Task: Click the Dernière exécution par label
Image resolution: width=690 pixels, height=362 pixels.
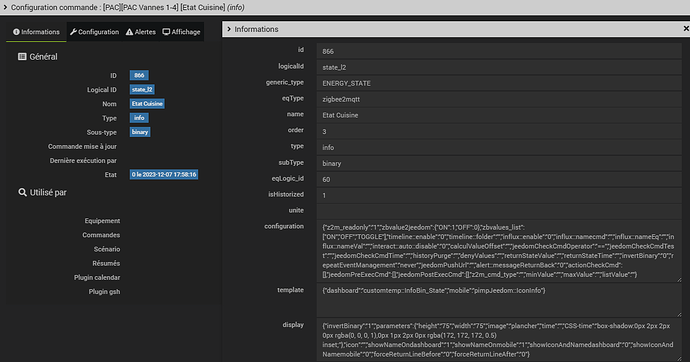Action: [x=83, y=161]
